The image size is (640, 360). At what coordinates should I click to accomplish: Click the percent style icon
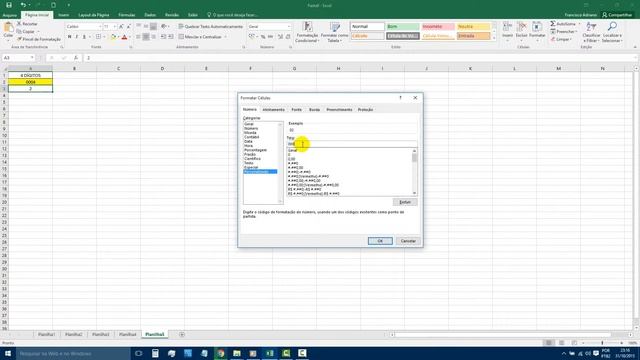tap(263, 37)
